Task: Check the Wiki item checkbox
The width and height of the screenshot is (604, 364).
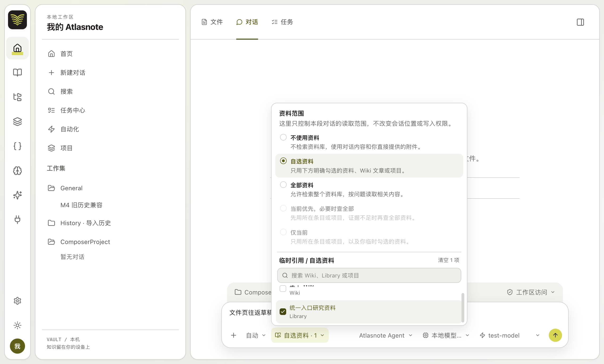Action: coord(283,289)
